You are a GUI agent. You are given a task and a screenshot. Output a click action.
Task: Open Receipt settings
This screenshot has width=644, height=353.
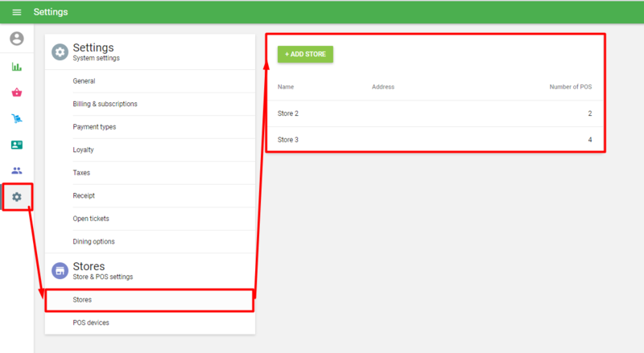click(84, 195)
